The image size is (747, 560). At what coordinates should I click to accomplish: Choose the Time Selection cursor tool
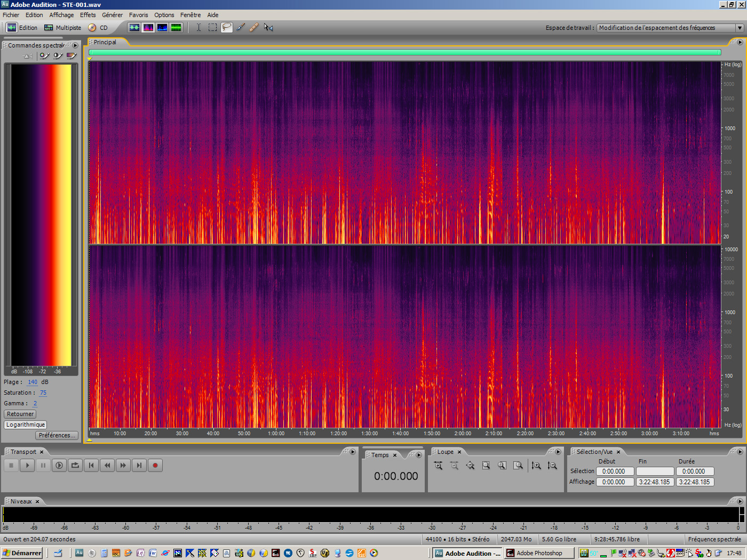(198, 27)
